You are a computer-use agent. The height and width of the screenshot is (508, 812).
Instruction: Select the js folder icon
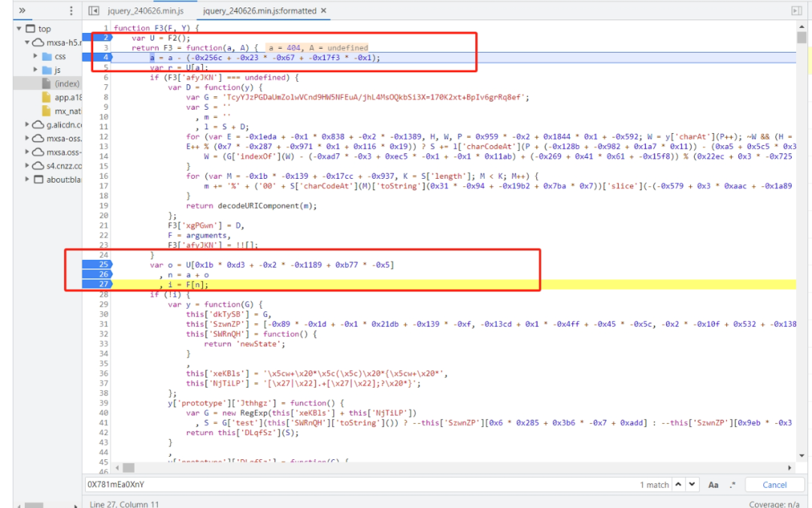tap(47, 69)
